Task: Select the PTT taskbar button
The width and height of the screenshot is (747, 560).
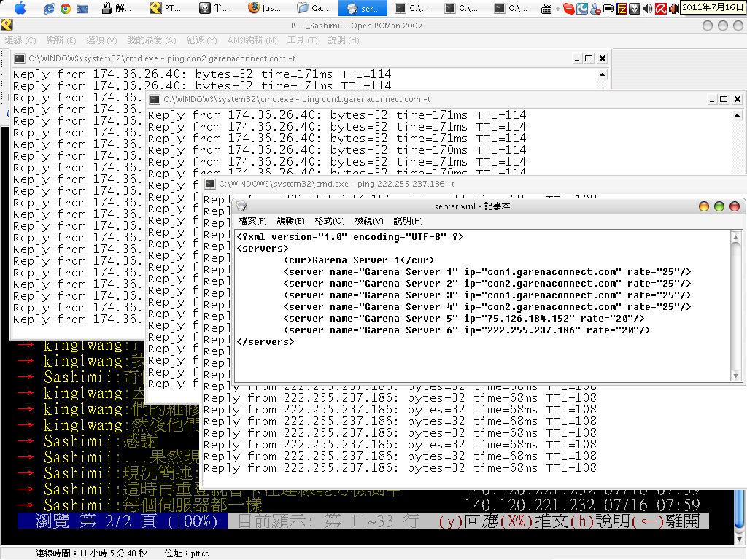Action: click(167, 9)
